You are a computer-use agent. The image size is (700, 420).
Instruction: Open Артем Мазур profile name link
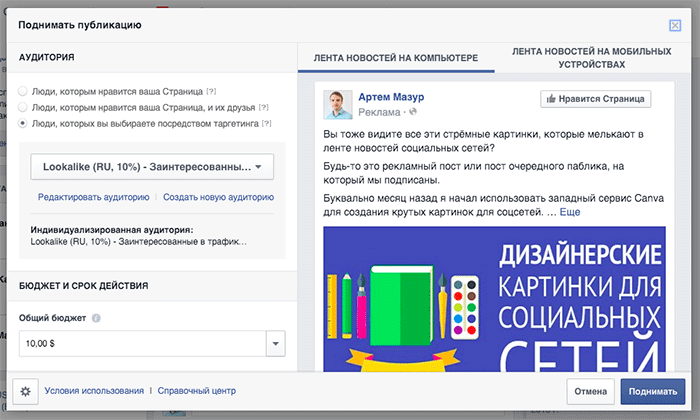pos(391,97)
